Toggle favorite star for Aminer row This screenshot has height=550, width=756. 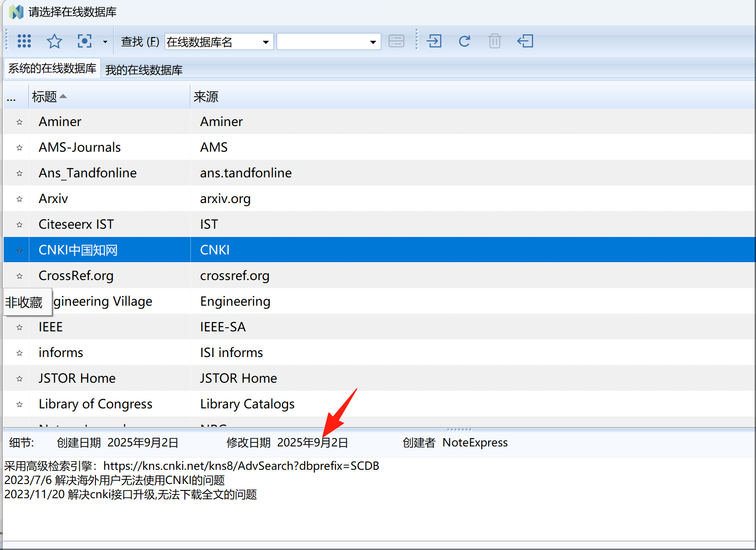(19, 122)
